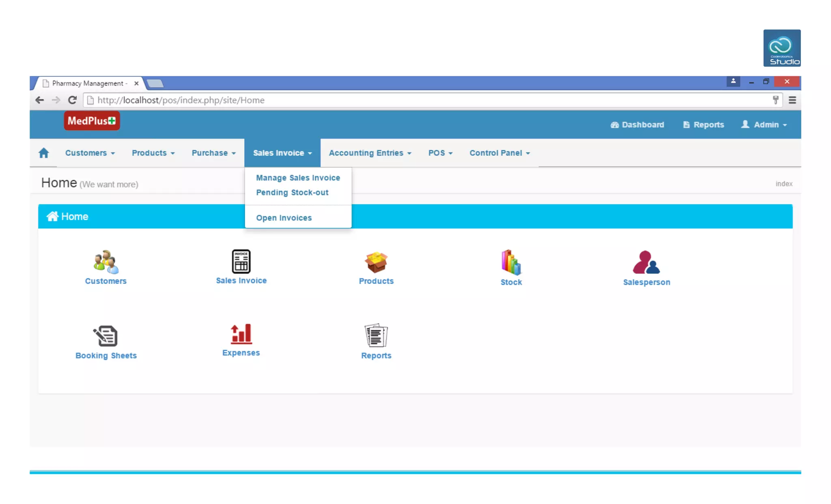This screenshot has height=504, width=831.
Task: Click the Products box icon
Action: click(x=376, y=262)
